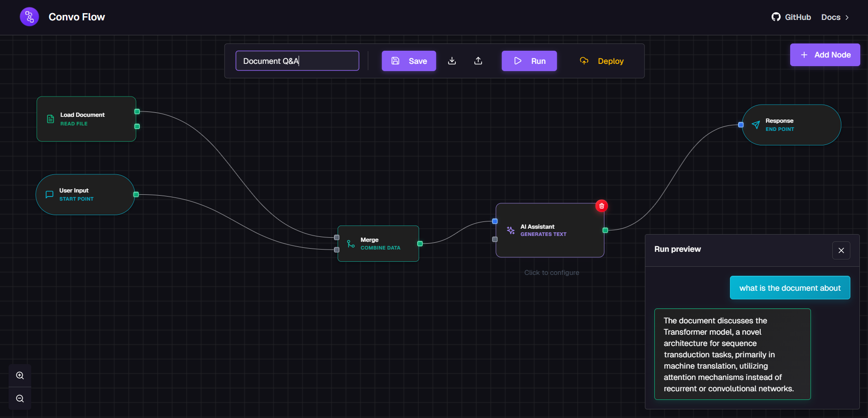Zoom in using the magnifier control
The width and height of the screenshot is (868, 418).
(19, 375)
